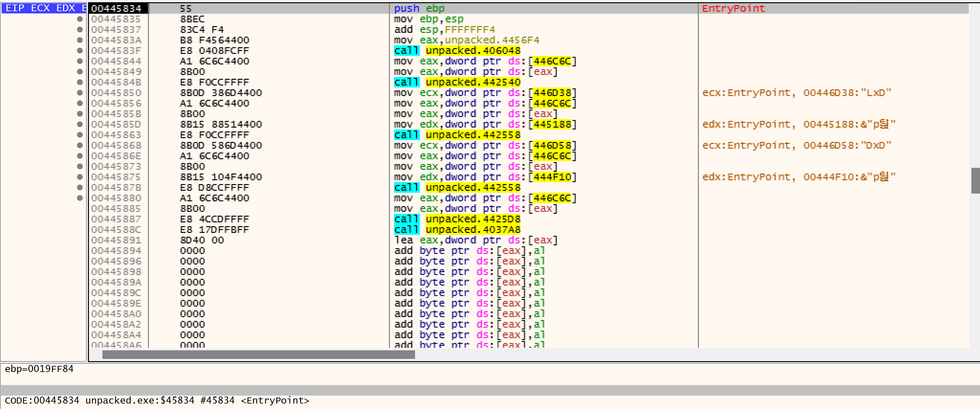980x409 pixels.
Task: Select opcode bytes '8D40 00'
Action: pos(202,240)
